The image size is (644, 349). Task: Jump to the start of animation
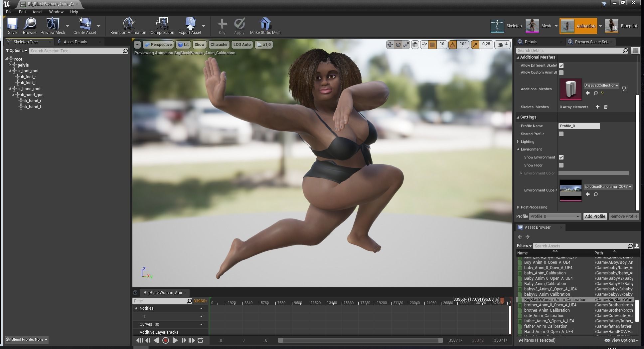140,340
